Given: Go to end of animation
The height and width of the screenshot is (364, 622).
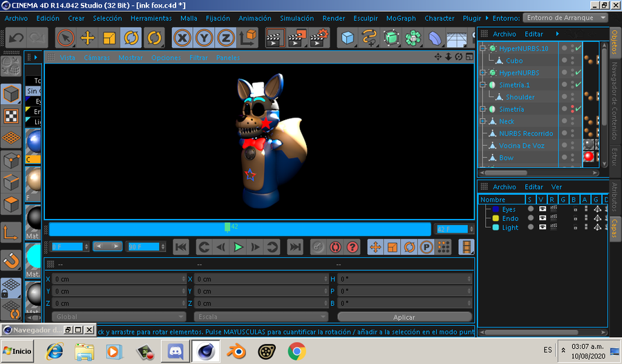Looking at the screenshot, I should [x=295, y=247].
